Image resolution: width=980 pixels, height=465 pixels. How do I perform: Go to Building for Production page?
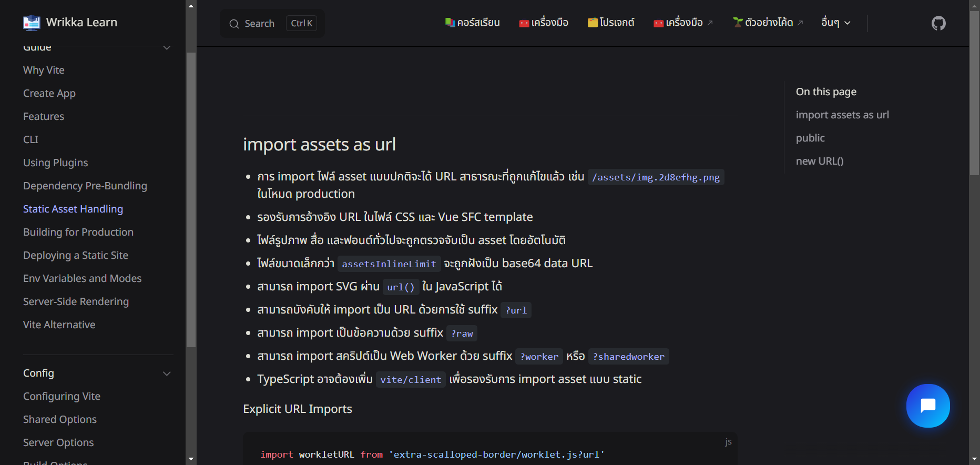tap(78, 232)
